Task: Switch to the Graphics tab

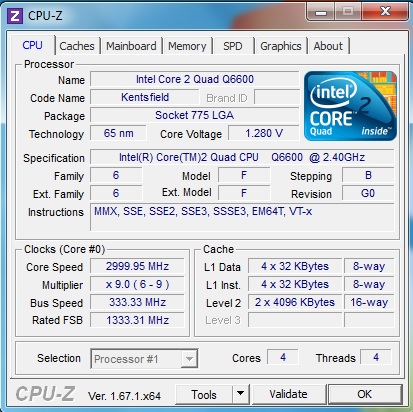Action: point(281,46)
